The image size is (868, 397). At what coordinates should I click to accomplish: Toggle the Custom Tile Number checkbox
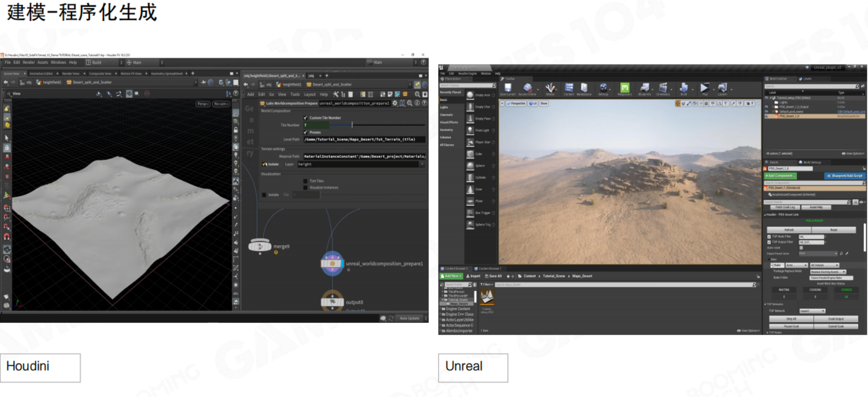pos(306,118)
